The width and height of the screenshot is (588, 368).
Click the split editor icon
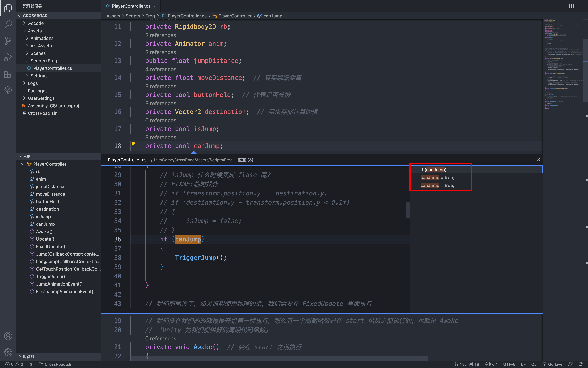tap(571, 6)
